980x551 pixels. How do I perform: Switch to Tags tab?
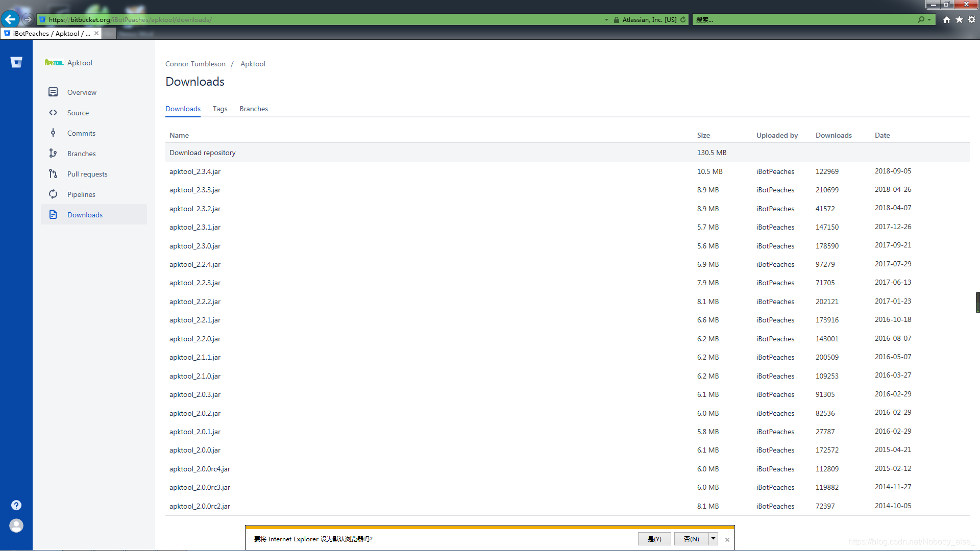(219, 108)
